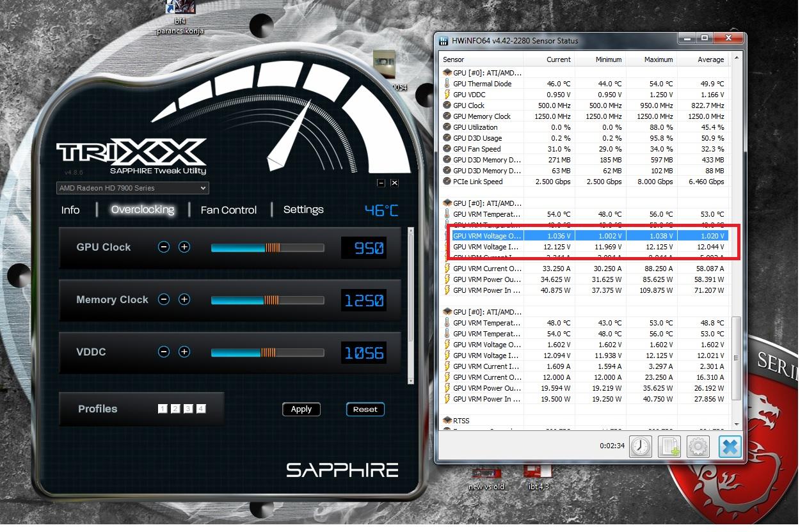Select the RTSS sensor group row
The height and width of the screenshot is (532, 807).
coord(584,421)
